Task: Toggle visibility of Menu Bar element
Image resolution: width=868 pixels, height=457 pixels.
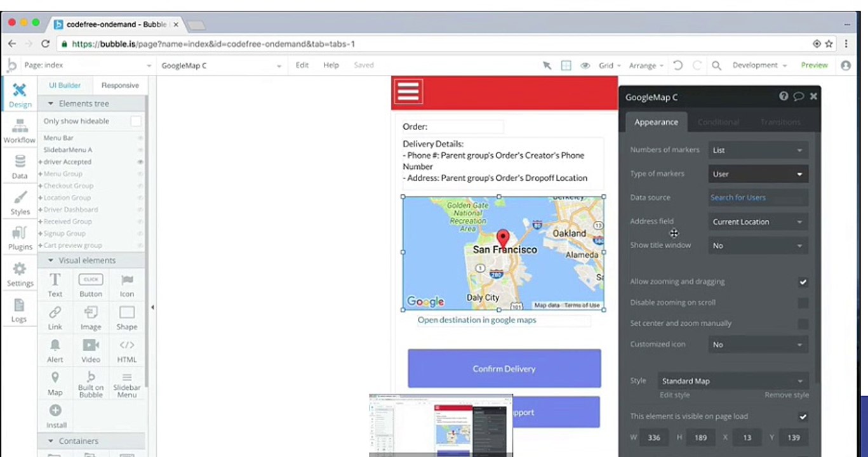Action: [x=140, y=138]
